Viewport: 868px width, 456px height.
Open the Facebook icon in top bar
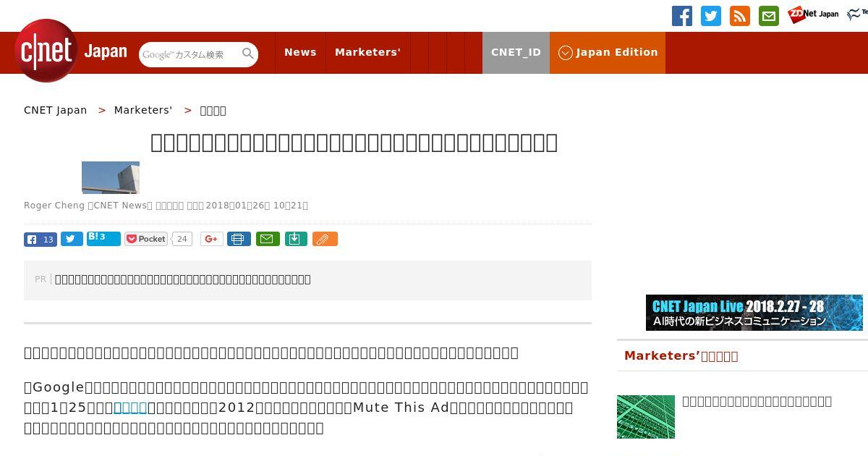pyautogui.click(x=682, y=16)
